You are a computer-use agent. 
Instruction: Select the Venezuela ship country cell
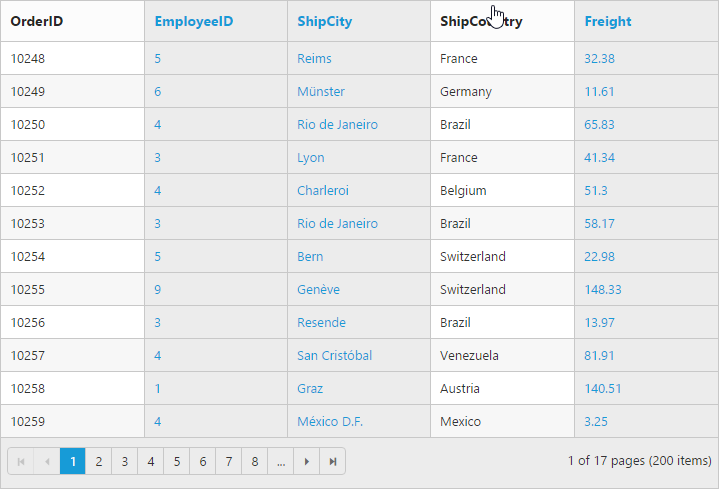coord(469,355)
